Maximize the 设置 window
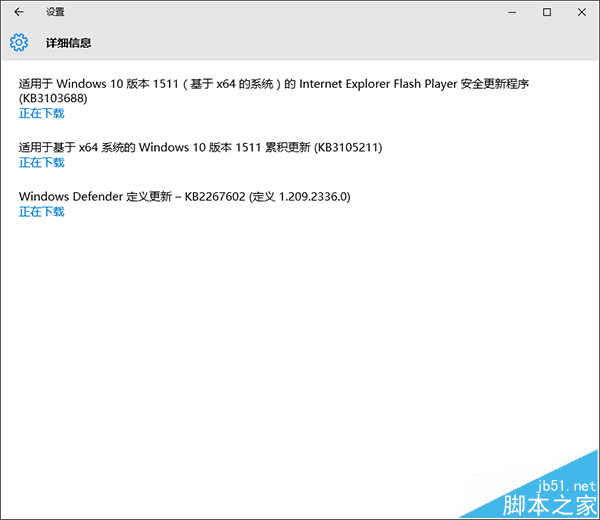 [547, 12]
